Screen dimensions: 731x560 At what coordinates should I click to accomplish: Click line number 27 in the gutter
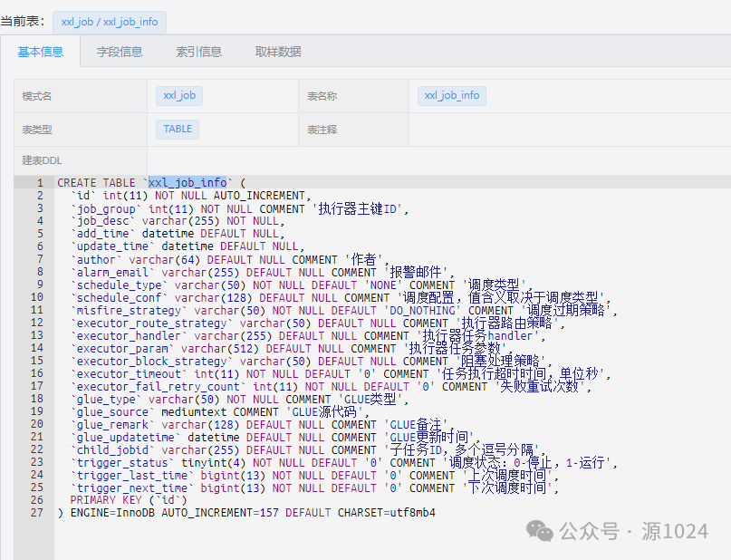tap(37, 513)
